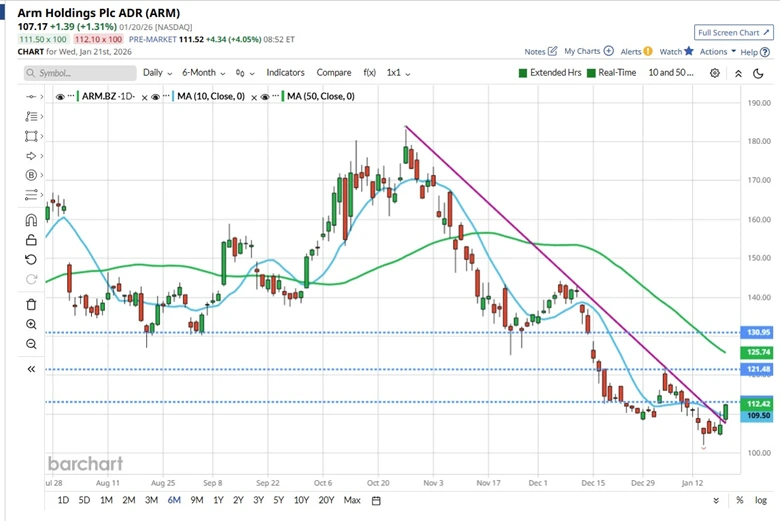The width and height of the screenshot is (780, 521).
Task: Open chart settings gear
Action: pos(715,73)
